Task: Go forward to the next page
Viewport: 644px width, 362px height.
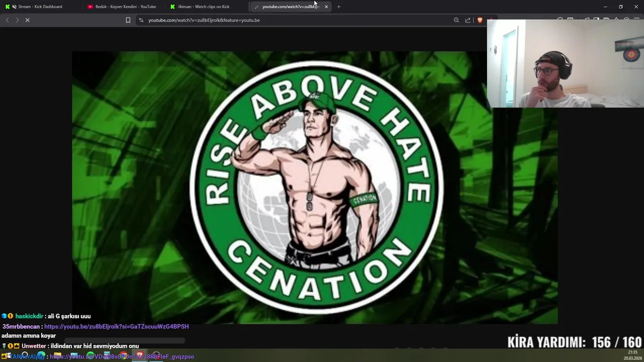Action: 17,20
